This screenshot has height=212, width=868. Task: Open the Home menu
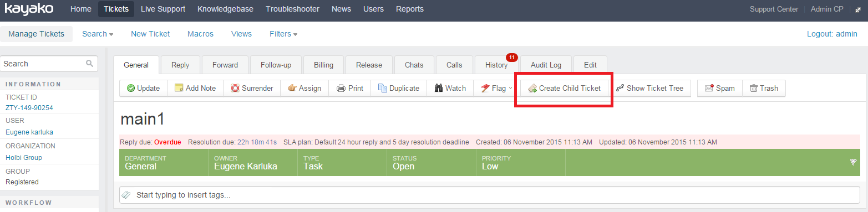[x=81, y=9]
